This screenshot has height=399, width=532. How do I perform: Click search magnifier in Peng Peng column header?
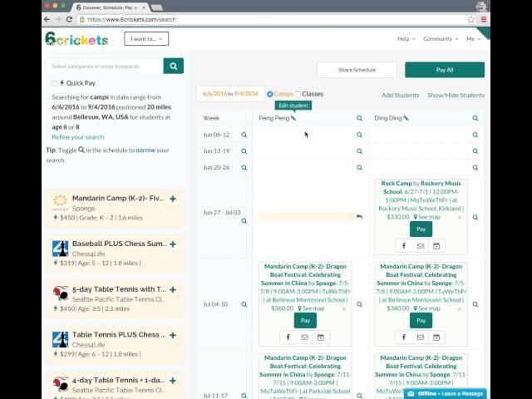(x=359, y=118)
